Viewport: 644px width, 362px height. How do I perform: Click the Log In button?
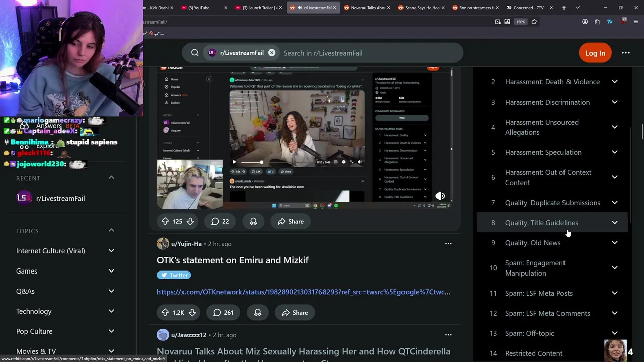click(595, 53)
